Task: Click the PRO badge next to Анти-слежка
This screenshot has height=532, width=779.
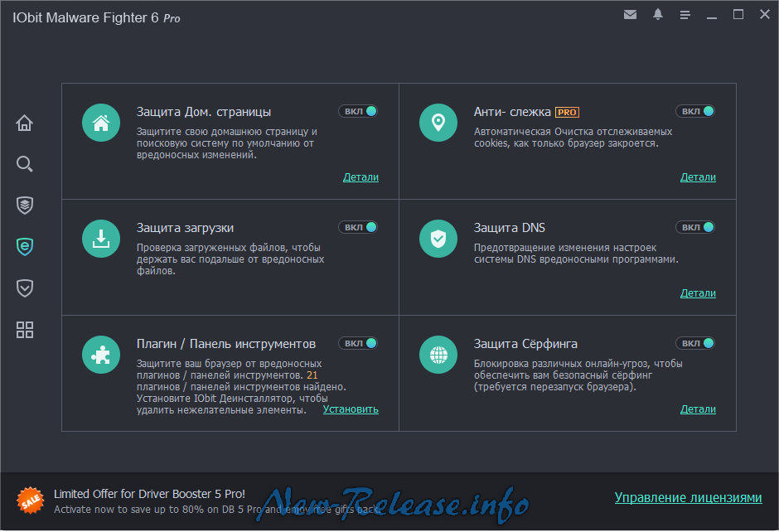Action: 567,112
